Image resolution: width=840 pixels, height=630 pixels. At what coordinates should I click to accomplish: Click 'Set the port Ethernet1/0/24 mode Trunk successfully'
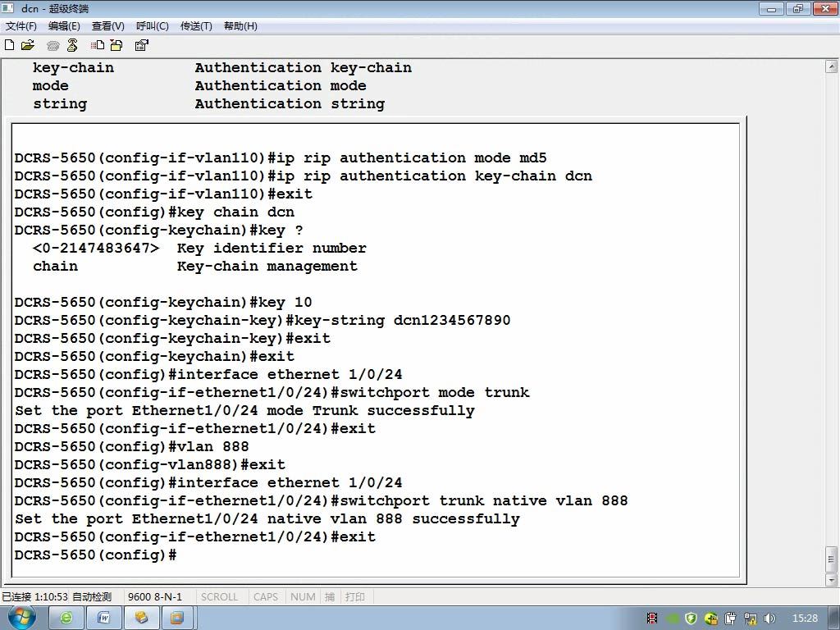(244, 411)
